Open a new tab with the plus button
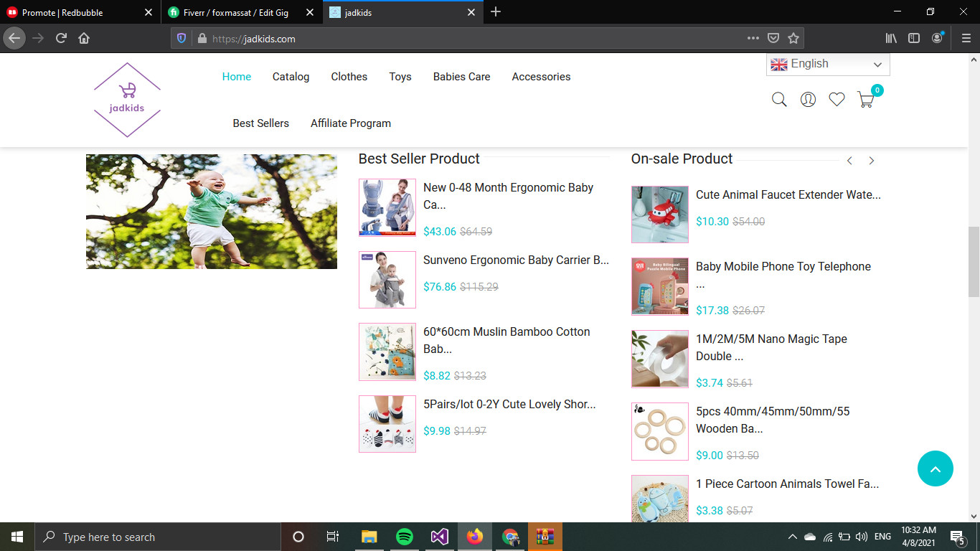 (x=496, y=12)
